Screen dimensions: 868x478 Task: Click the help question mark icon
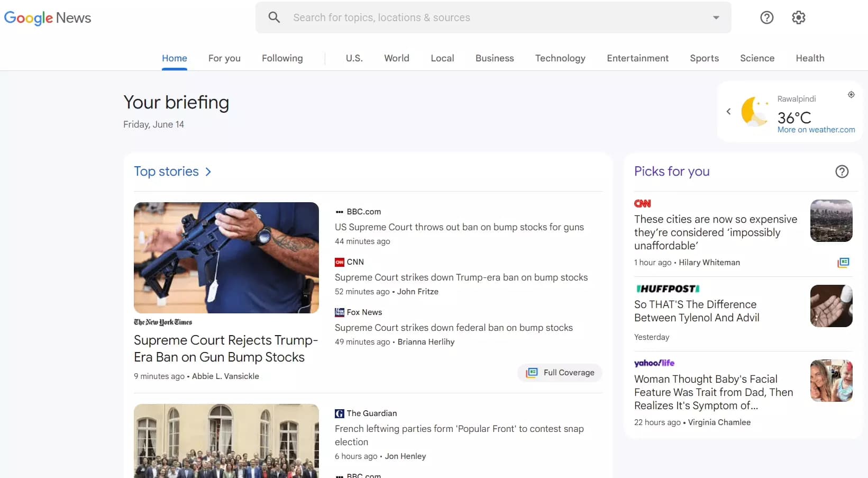coord(766,17)
